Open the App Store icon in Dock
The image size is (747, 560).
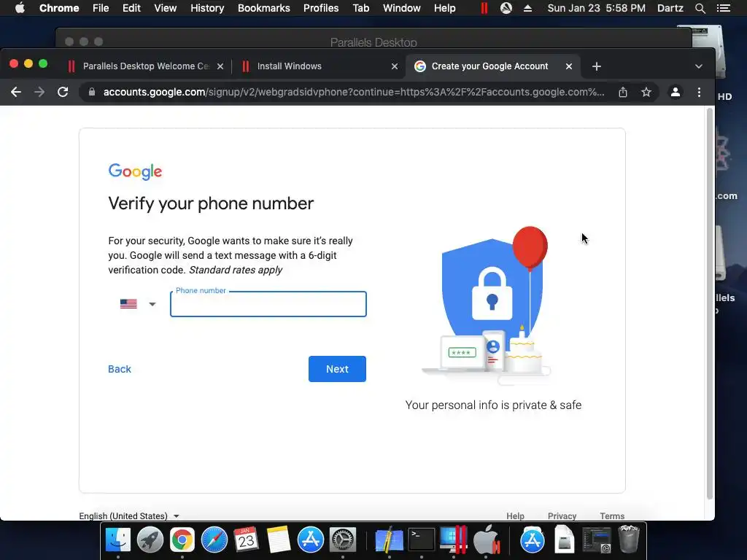click(311, 540)
